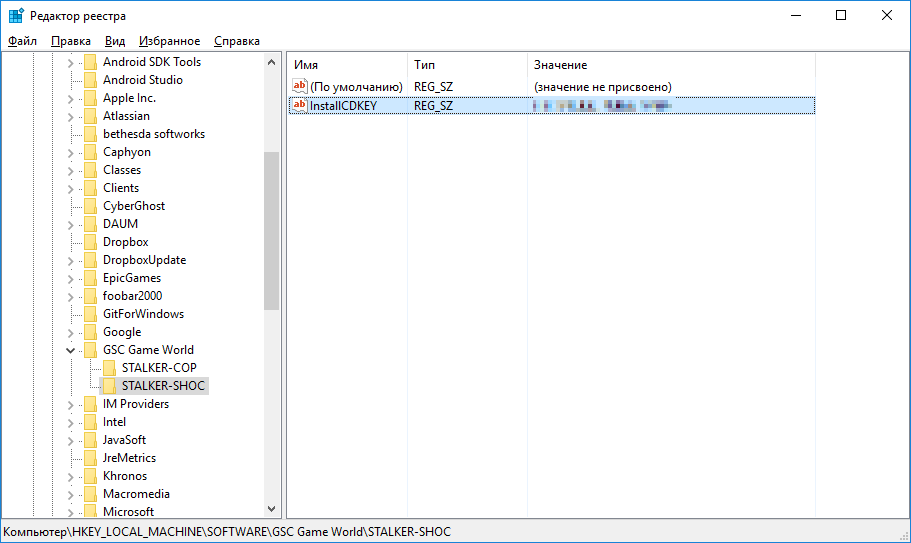Select the DropboxUpdate key
This screenshot has width=911, height=543.
pyautogui.click(x=145, y=260)
